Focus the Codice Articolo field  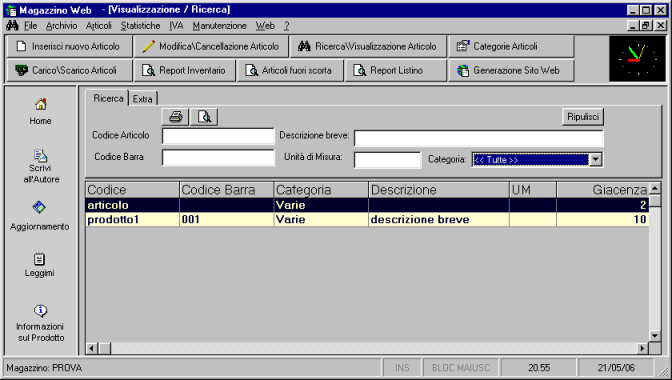(x=218, y=136)
